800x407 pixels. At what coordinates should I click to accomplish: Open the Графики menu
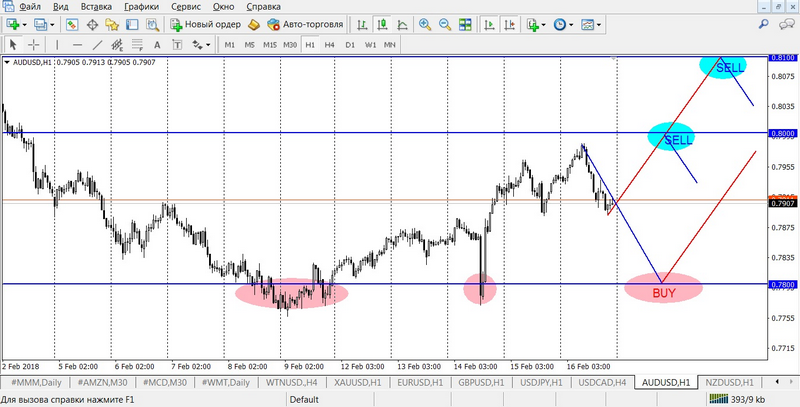coord(141,6)
